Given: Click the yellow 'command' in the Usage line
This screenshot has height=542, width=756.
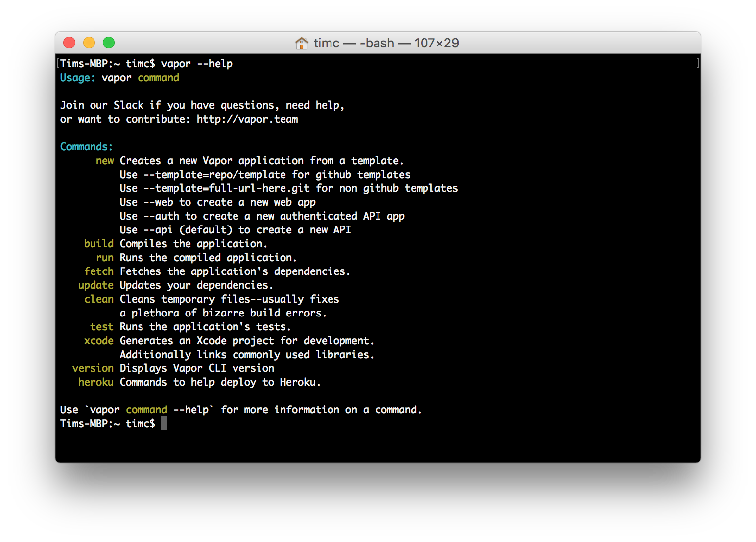Looking at the screenshot, I should 158,78.
